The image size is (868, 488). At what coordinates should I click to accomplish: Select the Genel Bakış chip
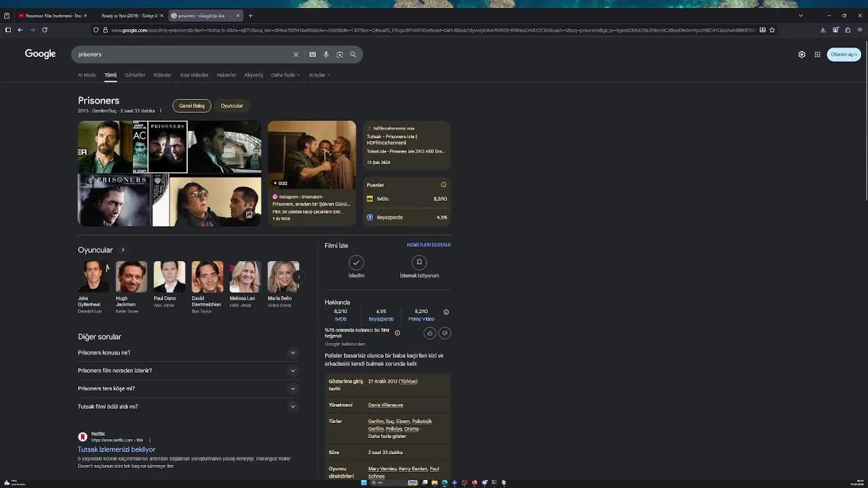(192, 106)
